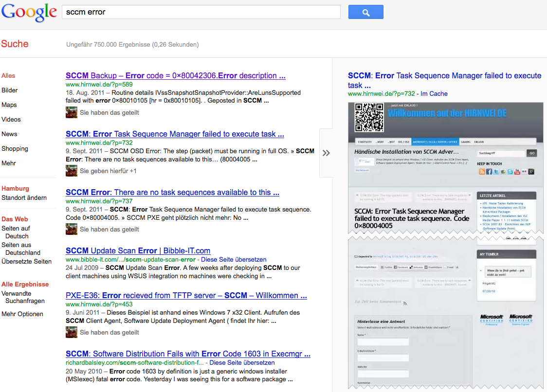547x392 pixels.
Task: Click the blue magnifier search button
Action: (365, 12)
